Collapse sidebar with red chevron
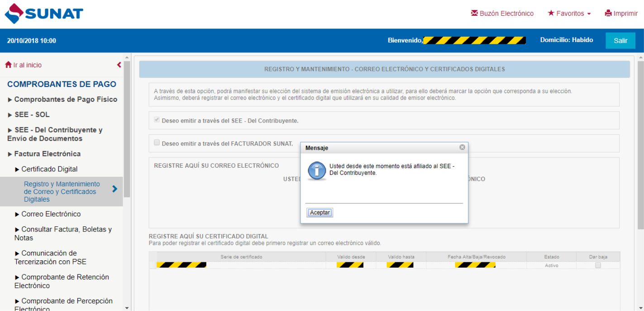Viewport: 644px width, 311px height. [119, 65]
